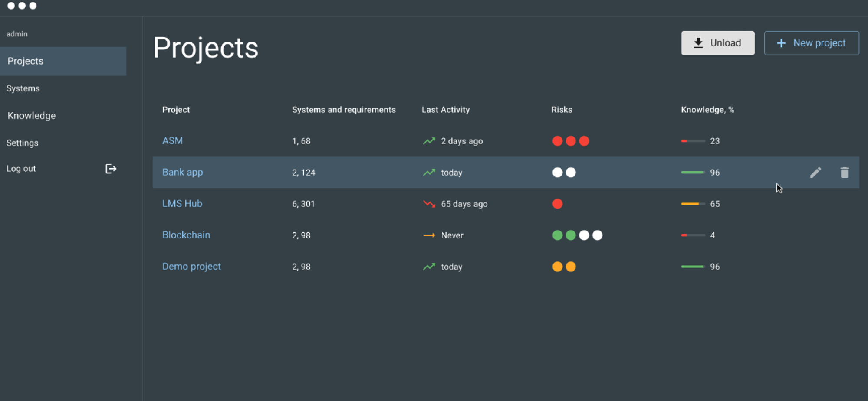Delete Bank app using the trash icon

click(844, 173)
